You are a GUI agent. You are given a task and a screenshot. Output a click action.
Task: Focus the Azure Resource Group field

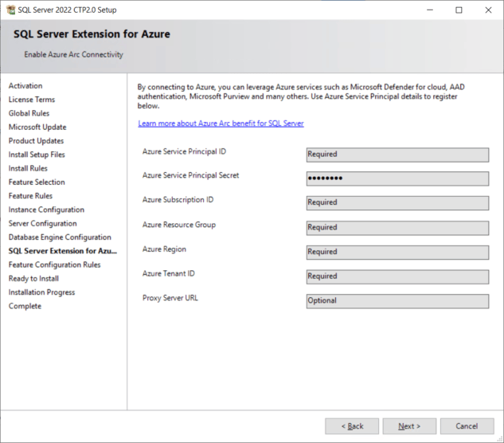coord(397,228)
